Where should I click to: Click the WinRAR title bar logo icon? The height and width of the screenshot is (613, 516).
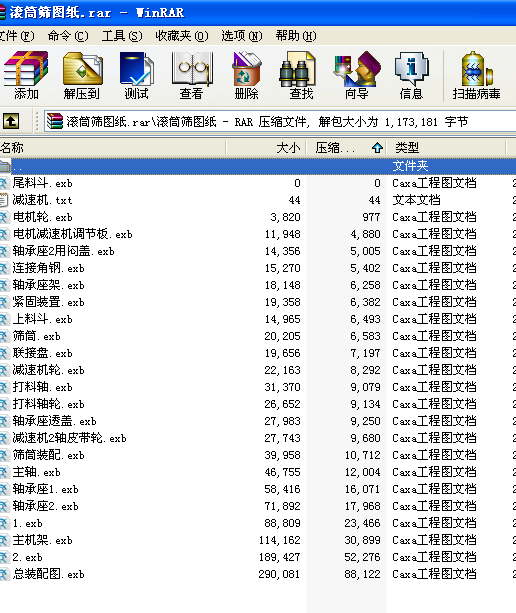pos(2,12)
